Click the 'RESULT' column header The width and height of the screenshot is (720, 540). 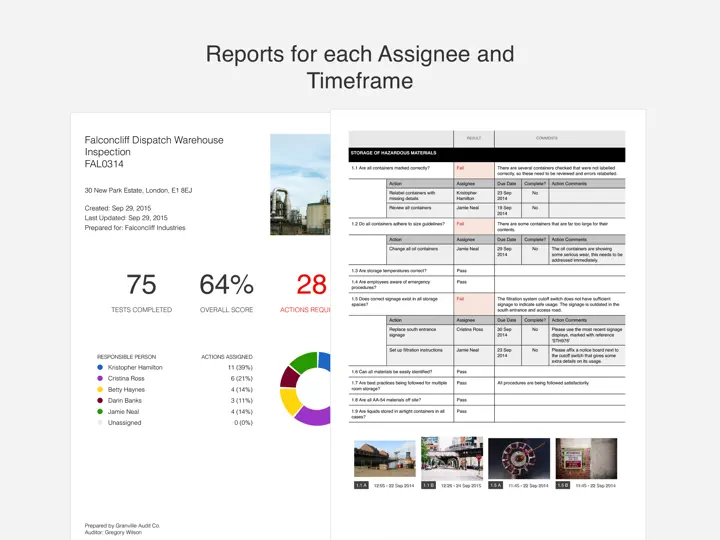pos(474,138)
